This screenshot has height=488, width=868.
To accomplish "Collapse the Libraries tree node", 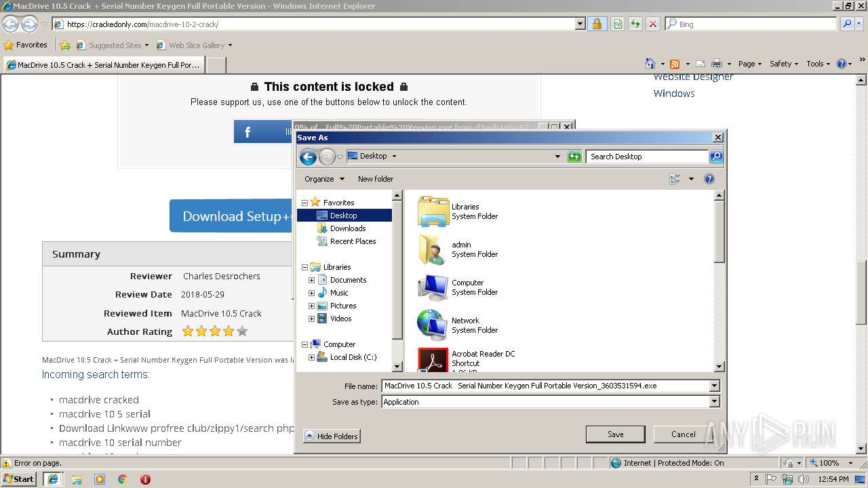I will tap(304, 267).
